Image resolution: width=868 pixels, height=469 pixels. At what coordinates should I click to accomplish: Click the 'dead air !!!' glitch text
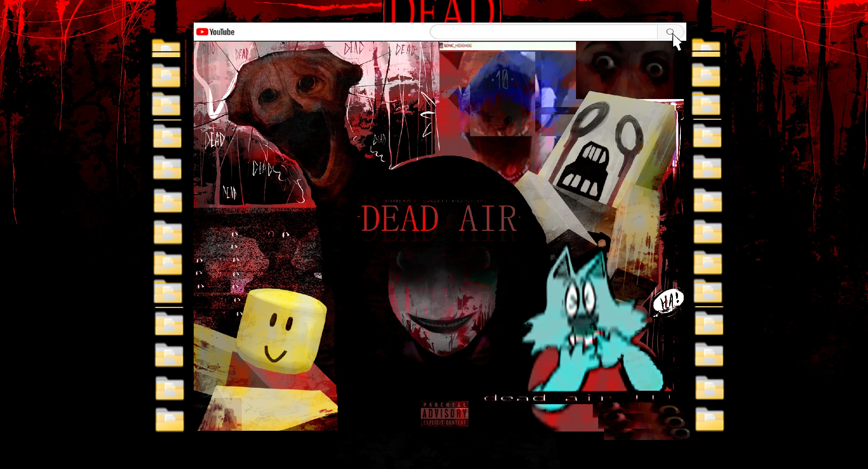point(577,398)
